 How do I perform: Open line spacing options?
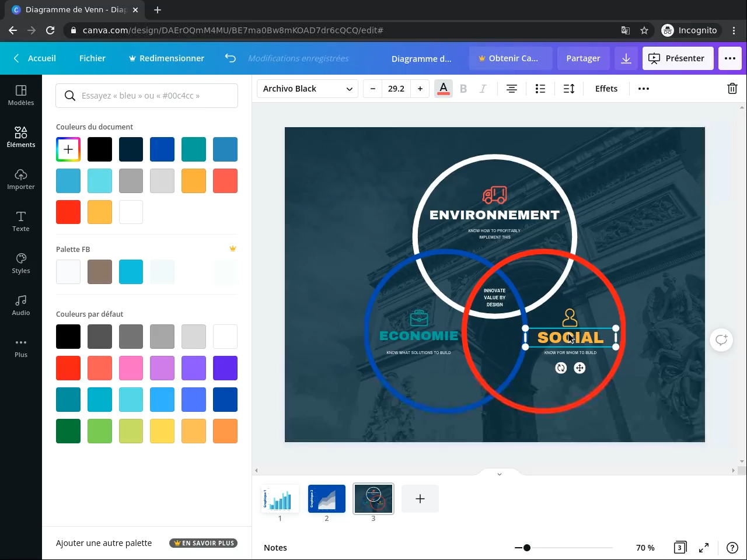coord(569,89)
